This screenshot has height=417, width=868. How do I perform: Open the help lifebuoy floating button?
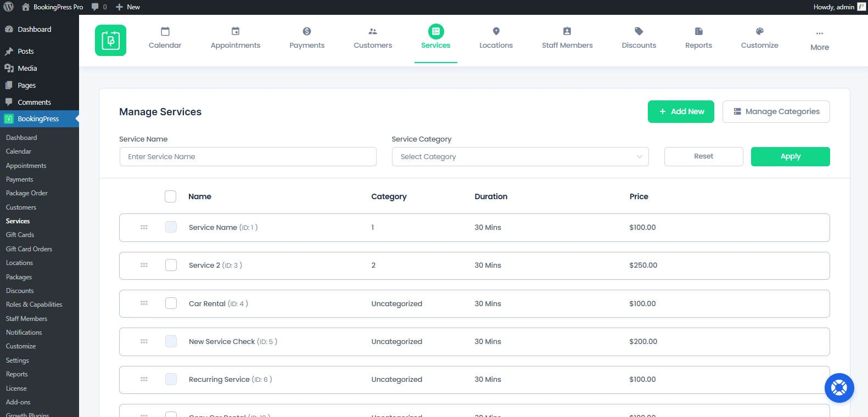click(839, 388)
